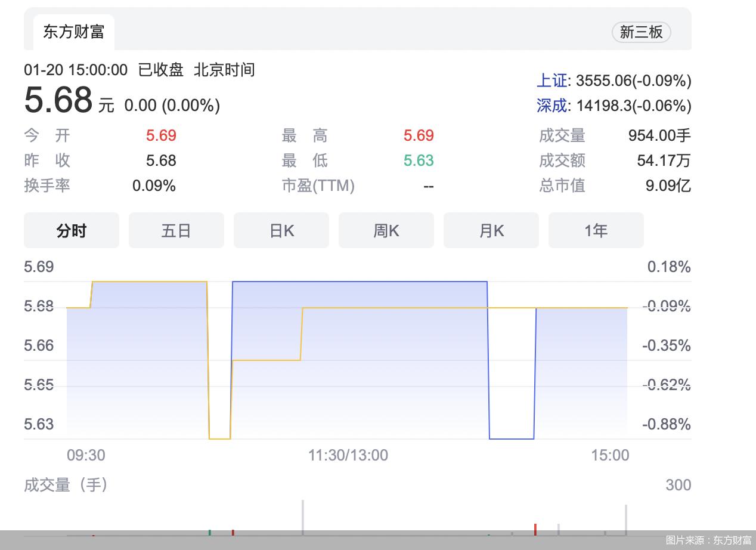Click the -0.88% right-axis label
The height and width of the screenshot is (550, 756).
click(x=667, y=424)
